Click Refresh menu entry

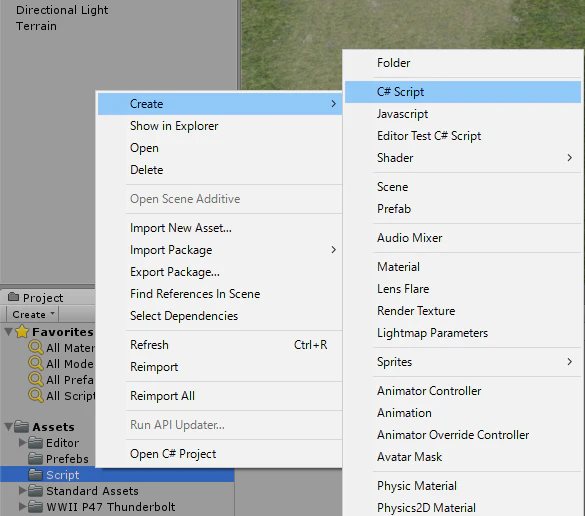(x=220, y=345)
